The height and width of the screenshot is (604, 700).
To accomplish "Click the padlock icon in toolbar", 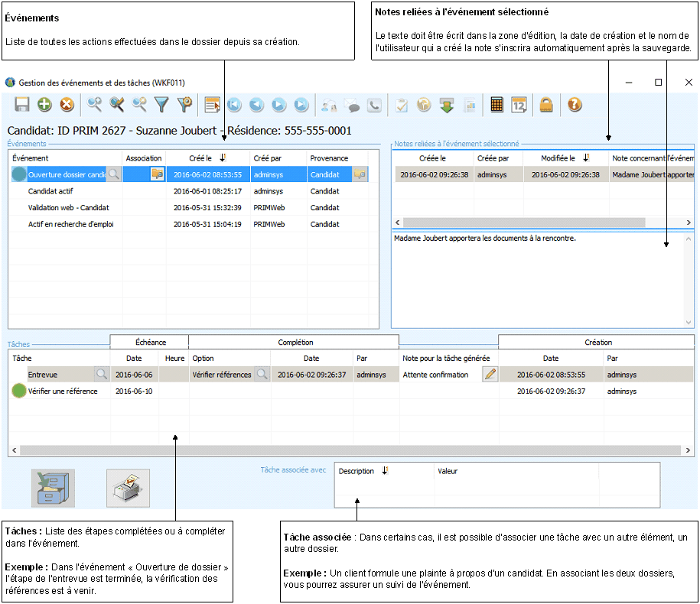I will click(x=546, y=106).
